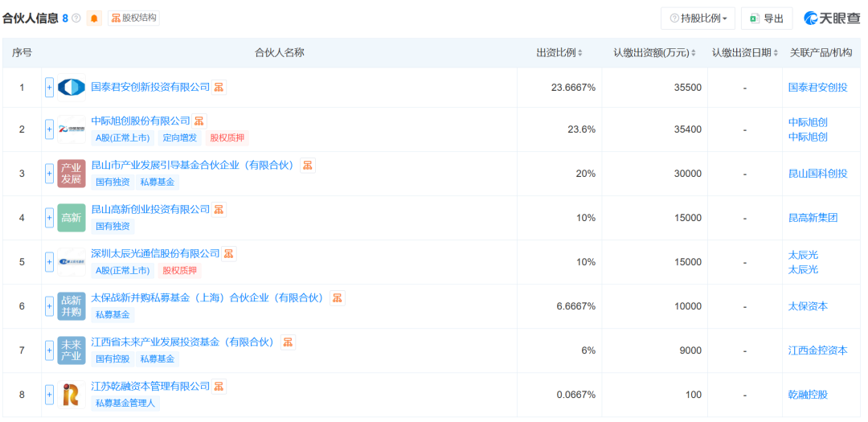
Task: Click the help icon beside partner count
Action: tap(76, 18)
